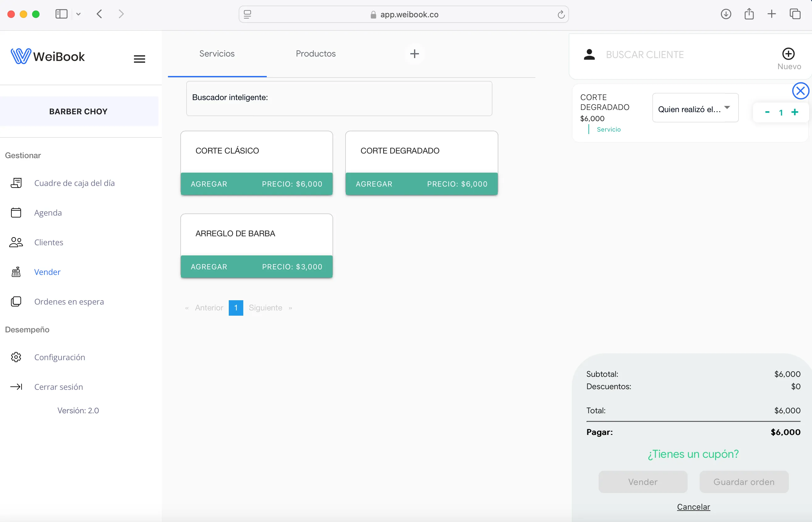Select the Servicios tab
812x522 pixels.
tap(217, 53)
